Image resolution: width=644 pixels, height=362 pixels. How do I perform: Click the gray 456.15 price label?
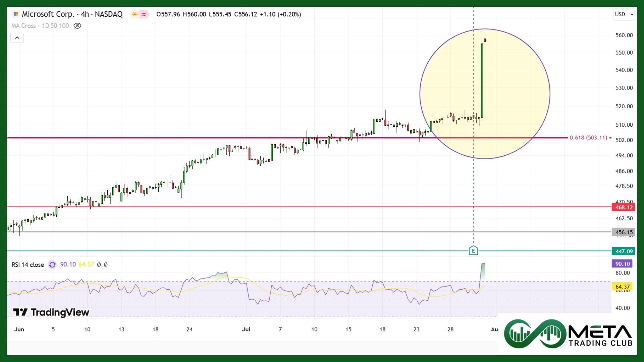click(x=624, y=232)
